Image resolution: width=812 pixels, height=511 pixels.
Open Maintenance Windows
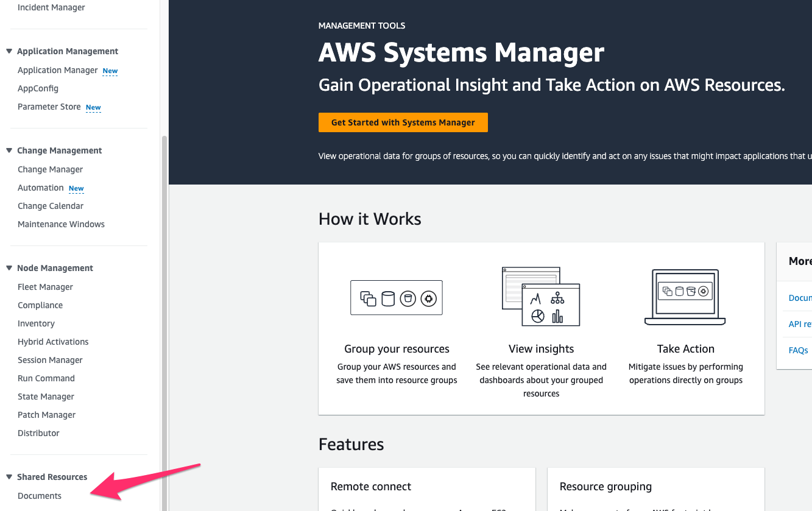61,224
